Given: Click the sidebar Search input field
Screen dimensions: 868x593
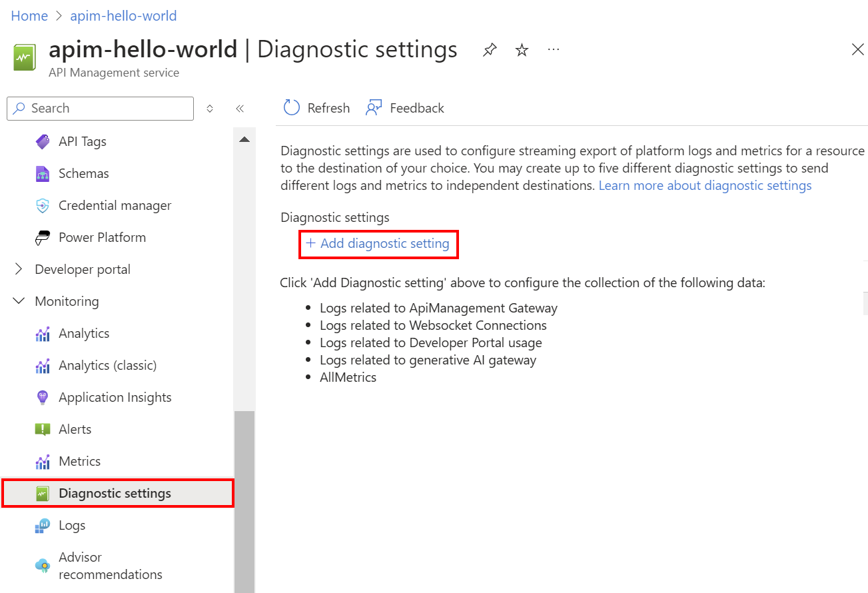Looking at the screenshot, I should click(100, 108).
